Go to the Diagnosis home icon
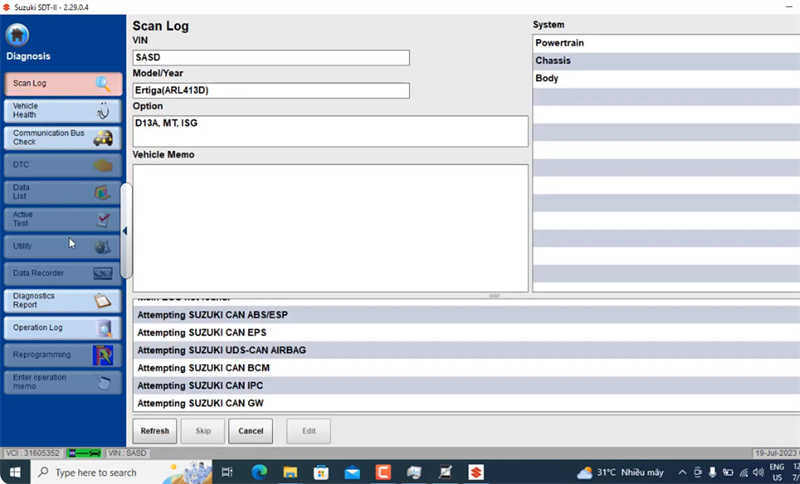Screen dimensions: 800x484 coord(17,35)
